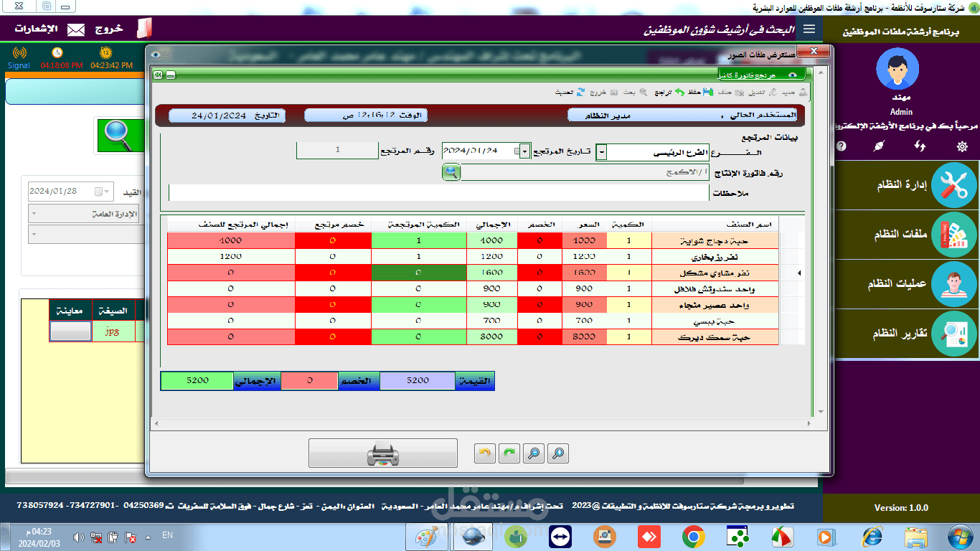Image resolution: width=980 pixels, height=551 pixels.
Task: Click the rotate left yellow arrow icon
Action: [x=486, y=453]
